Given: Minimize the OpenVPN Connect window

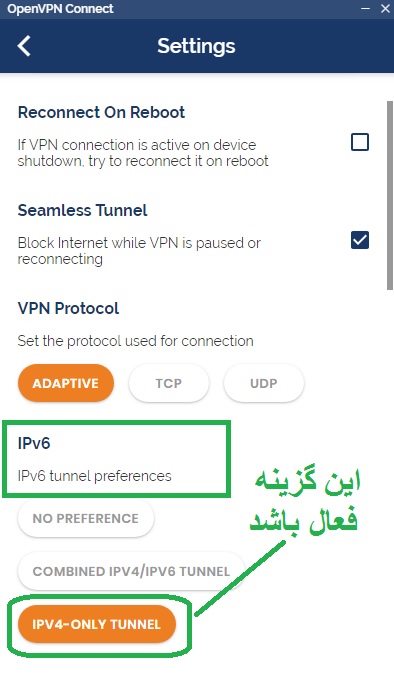Looking at the screenshot, I should [x=365, y=8].
